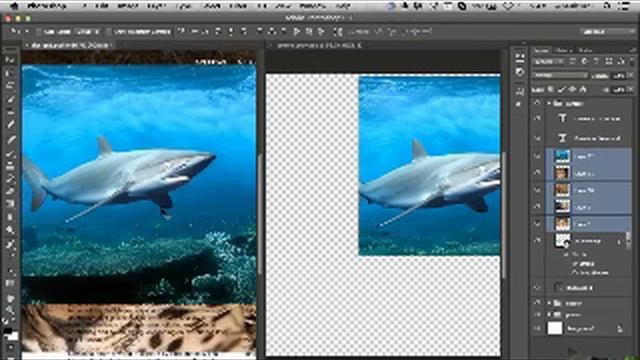The width and height of the screenshot is (640, 360).
Task: Select the Brush tool
Action: point(10,153)
